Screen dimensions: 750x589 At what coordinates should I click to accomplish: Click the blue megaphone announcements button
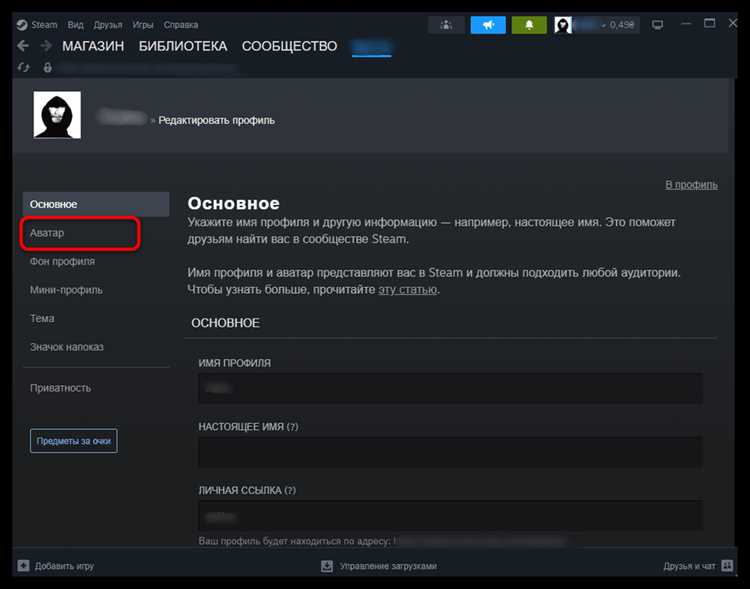click(488, 25)
